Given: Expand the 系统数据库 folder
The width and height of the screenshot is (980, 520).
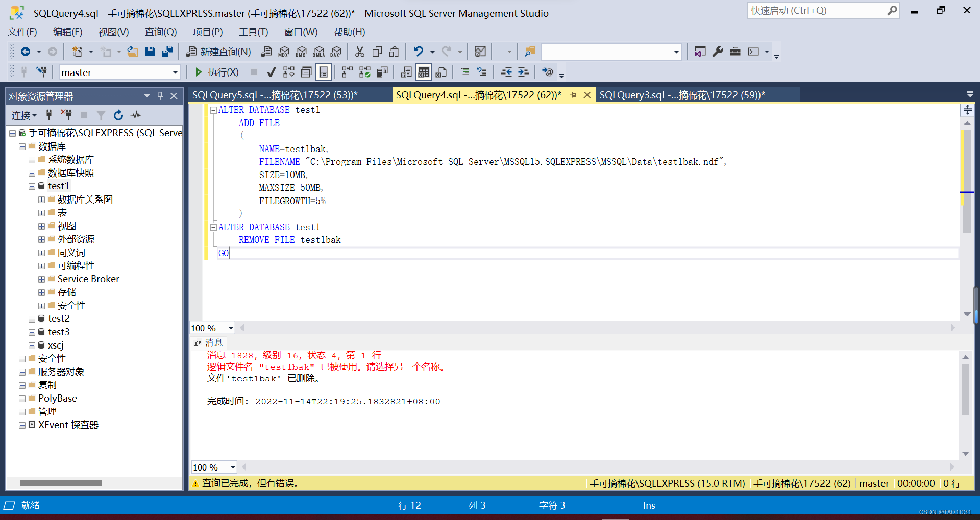Looking at the screenshot, I should (x=32, y=160).
